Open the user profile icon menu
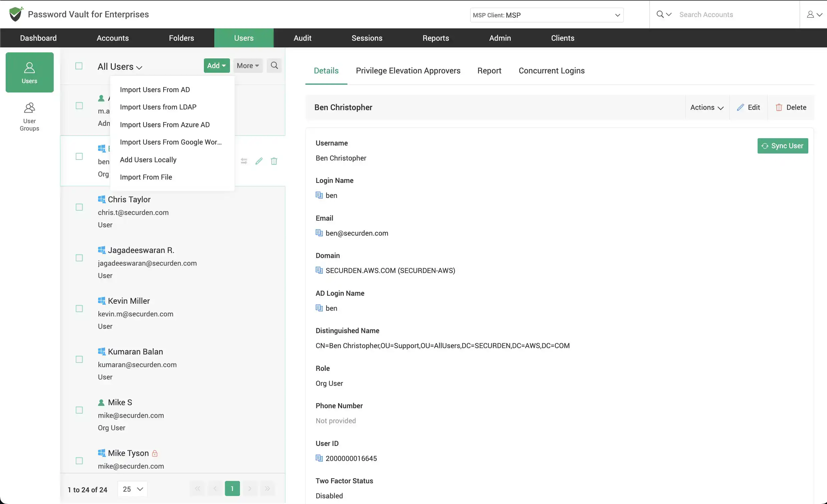Image resolution: width=827 pixels, height=504 pixels. pos(814,14)
